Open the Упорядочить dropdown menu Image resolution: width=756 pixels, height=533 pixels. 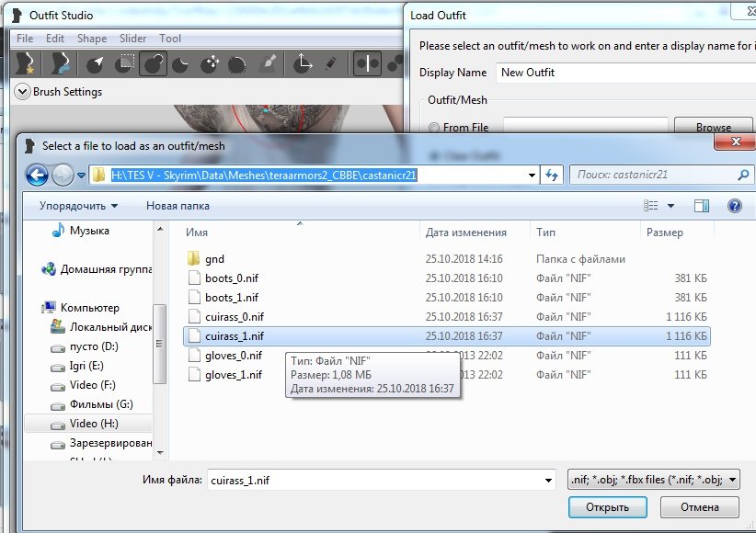78,206
